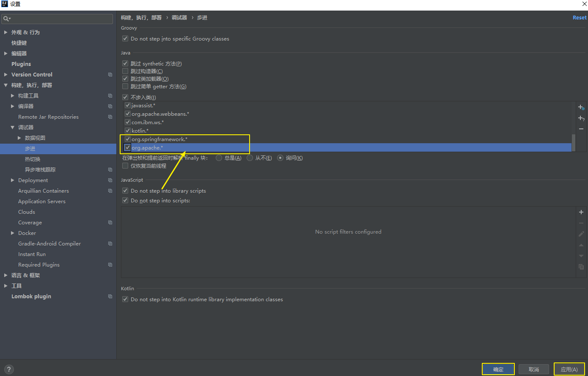Click the search magnifier icon in settings

(x=6, y=19)
